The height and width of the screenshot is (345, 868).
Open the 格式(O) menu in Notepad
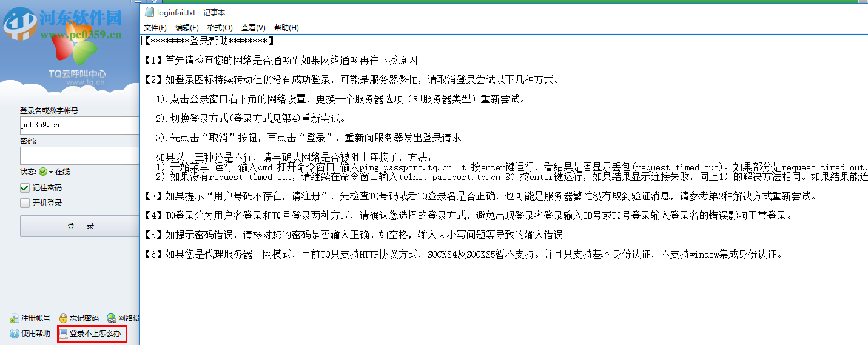coord(220,28)
